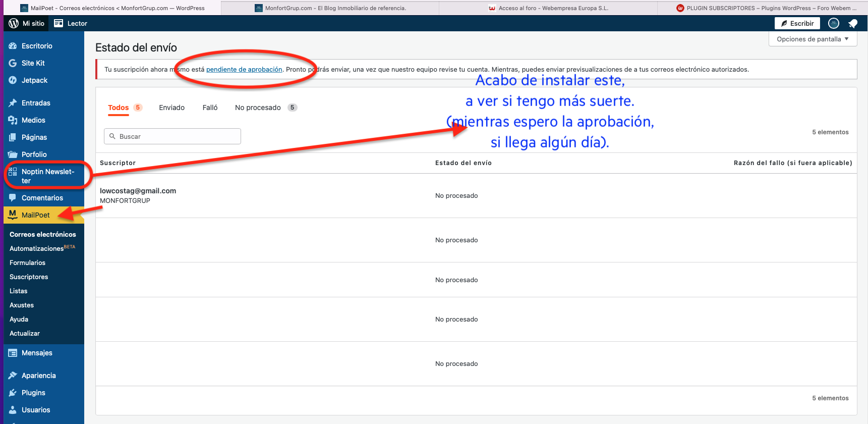Click the Apariencia paintbrush icon
This screenshot has height=424, width=868.
13,376
